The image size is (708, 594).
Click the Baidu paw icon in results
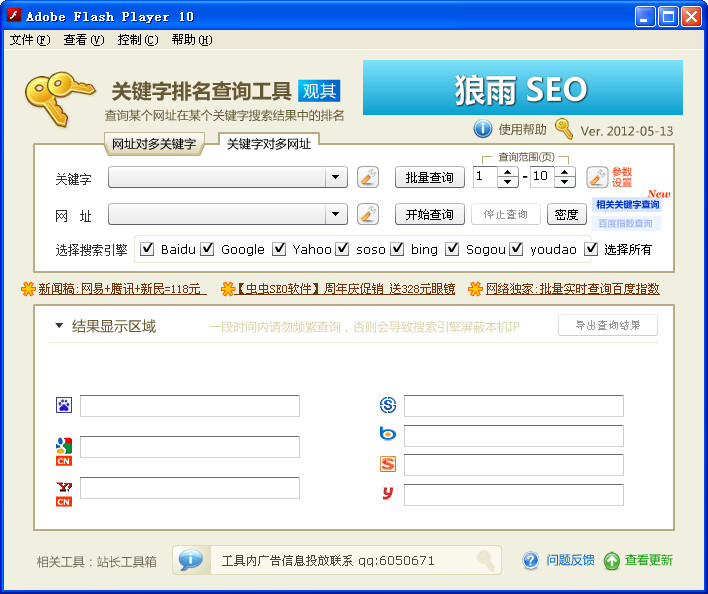(64, 406)
